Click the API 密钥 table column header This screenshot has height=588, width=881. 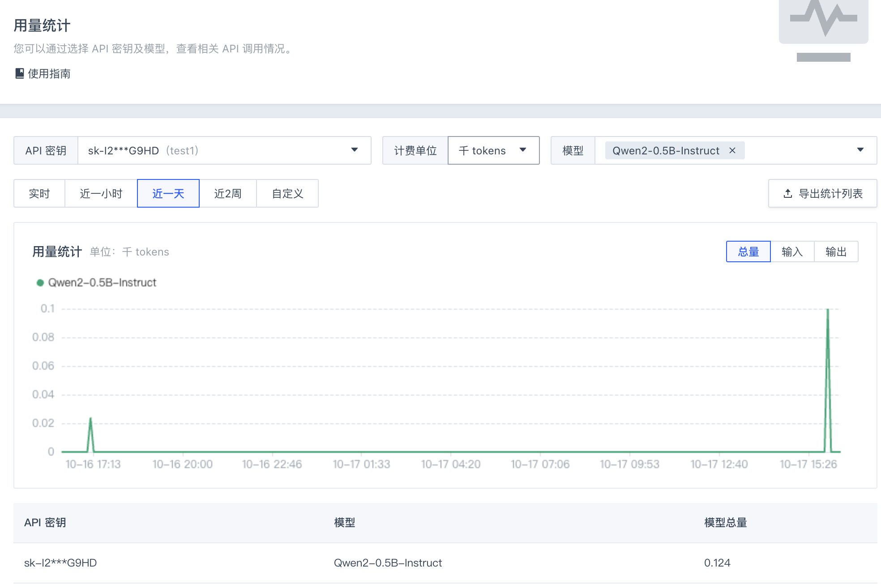coord(45,522)
